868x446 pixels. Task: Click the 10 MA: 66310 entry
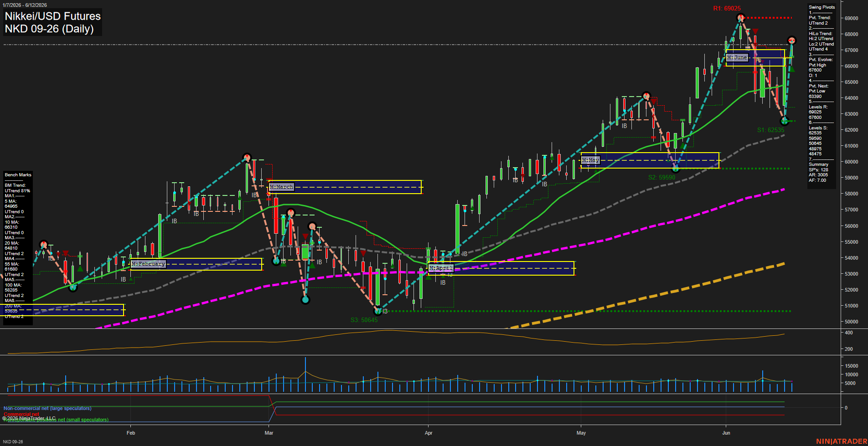click(12, 225)
